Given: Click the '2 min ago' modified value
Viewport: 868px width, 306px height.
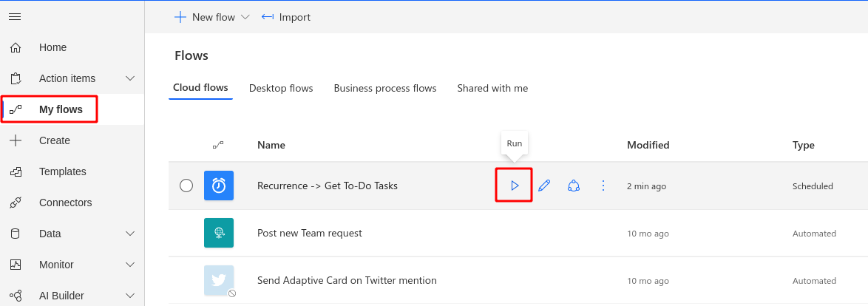Looking at the screenshot, I should [647, 186].
